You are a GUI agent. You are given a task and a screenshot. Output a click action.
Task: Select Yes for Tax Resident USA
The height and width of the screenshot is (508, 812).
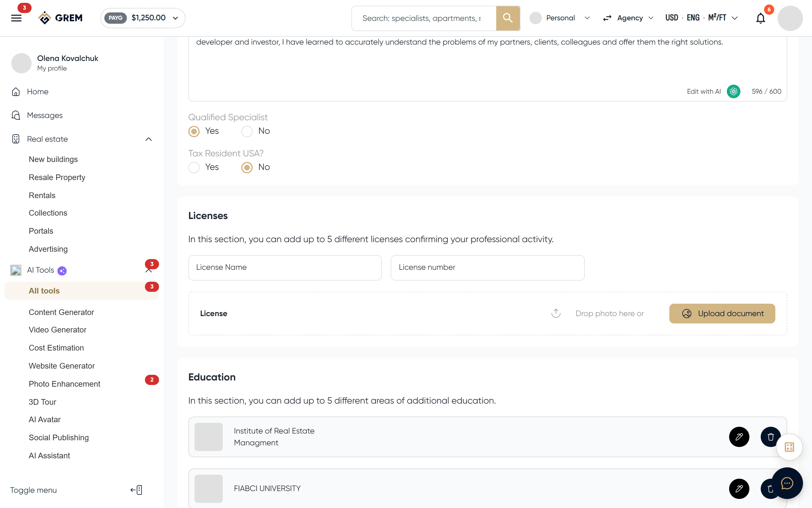pyautogui.click(x=194, y=167)
